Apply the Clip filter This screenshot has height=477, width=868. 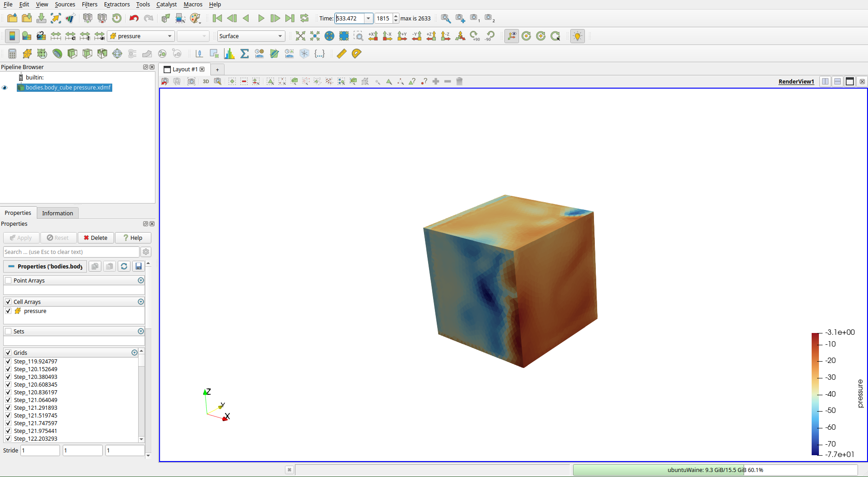[42, 54]
